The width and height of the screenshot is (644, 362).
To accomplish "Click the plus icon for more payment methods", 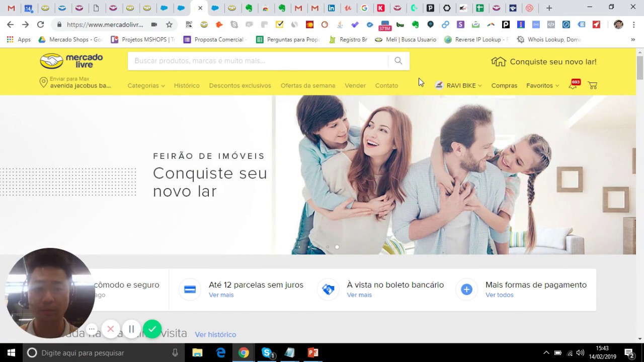I will 466,290.
